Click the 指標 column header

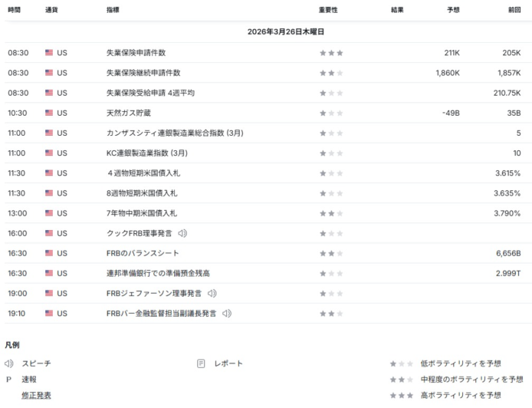tap(113, 10)
